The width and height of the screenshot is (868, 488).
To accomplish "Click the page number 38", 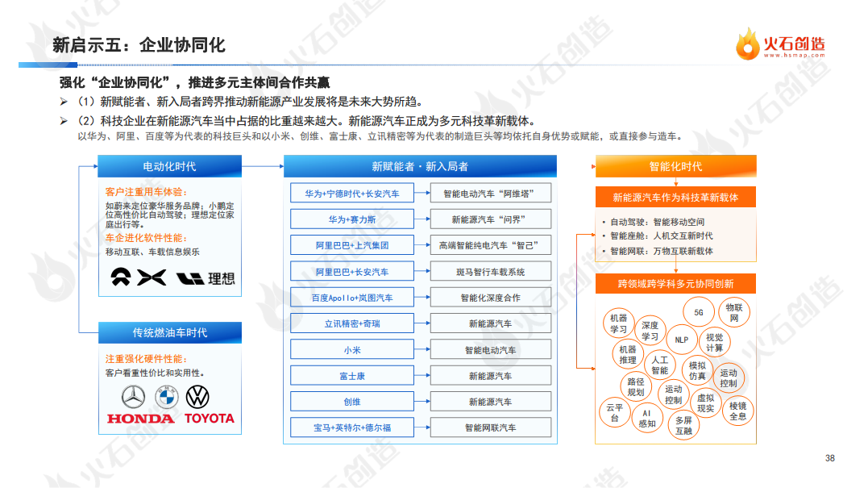I will (x=830, y=458).
